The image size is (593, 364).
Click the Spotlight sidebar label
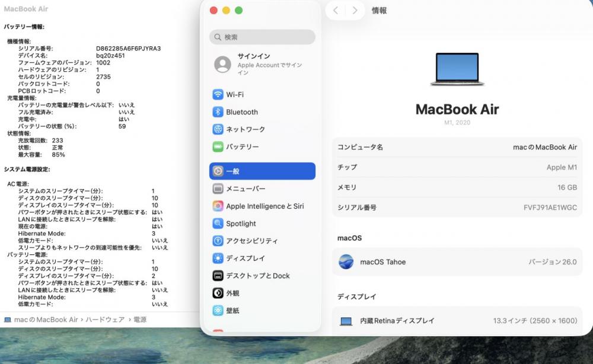click(x=241, y=223)
